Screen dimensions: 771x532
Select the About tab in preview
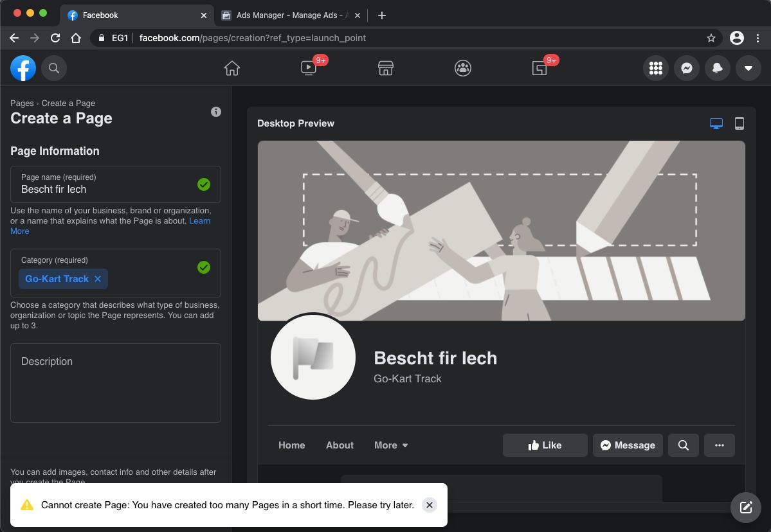340,445
